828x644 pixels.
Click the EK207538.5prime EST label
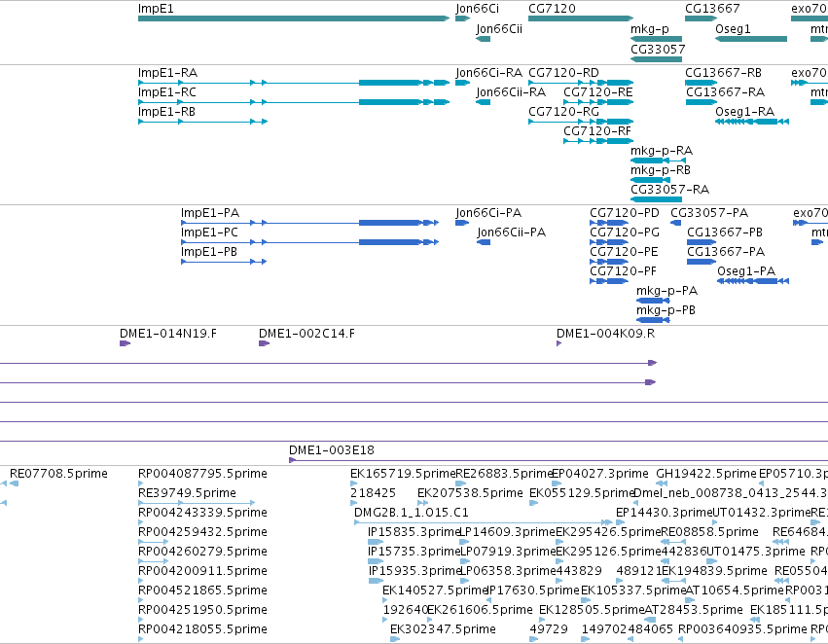[x=471, y=493]
